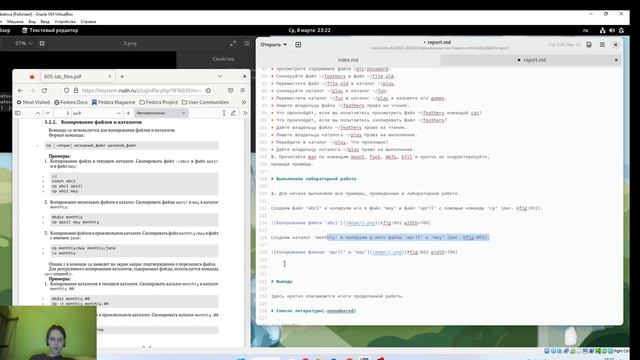Click the 'cp monthly/may monthly/june' line in the PDF

click(x=84, y=248)
